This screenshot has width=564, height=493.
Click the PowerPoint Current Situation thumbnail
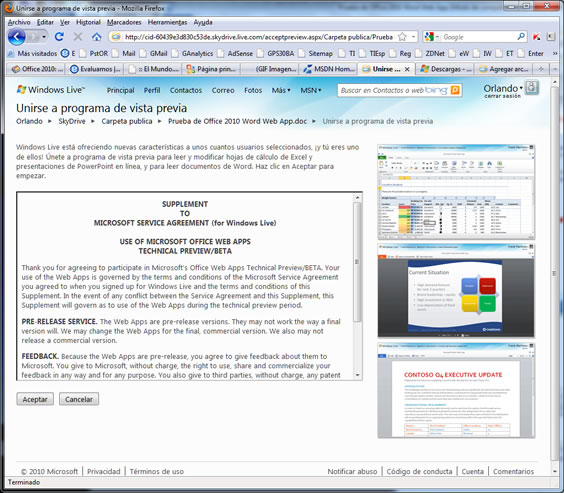(456, 290)
